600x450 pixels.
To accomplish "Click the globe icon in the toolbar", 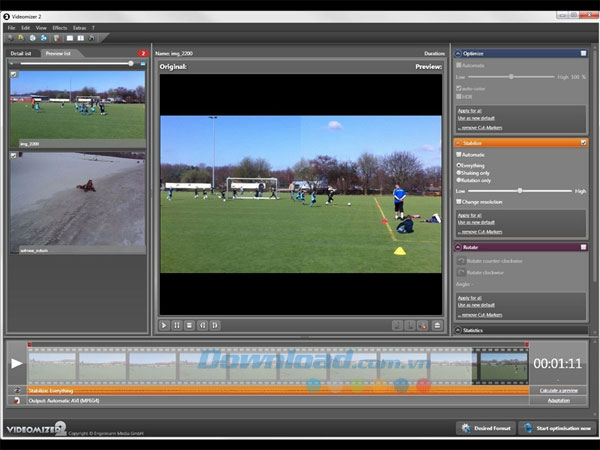I will click(33, 37).
